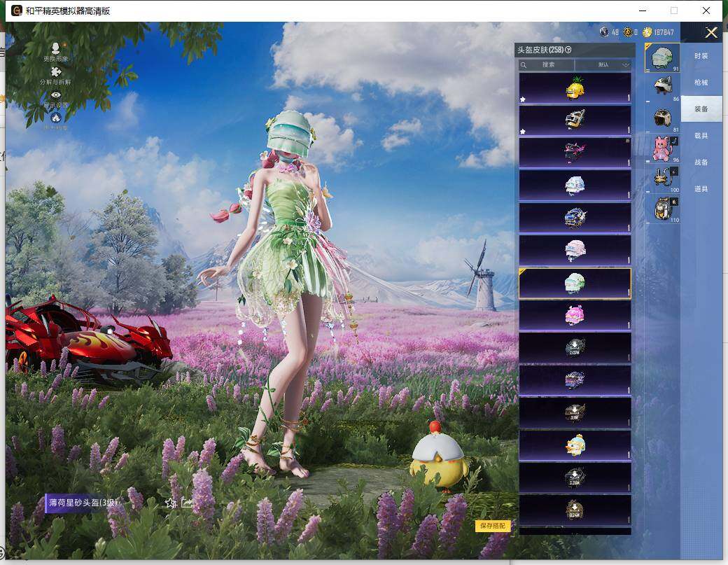The width and height of the screenshot is (728, 565).
Task: Switch to the 时装 tab
Action: click(x=701, y=56)
